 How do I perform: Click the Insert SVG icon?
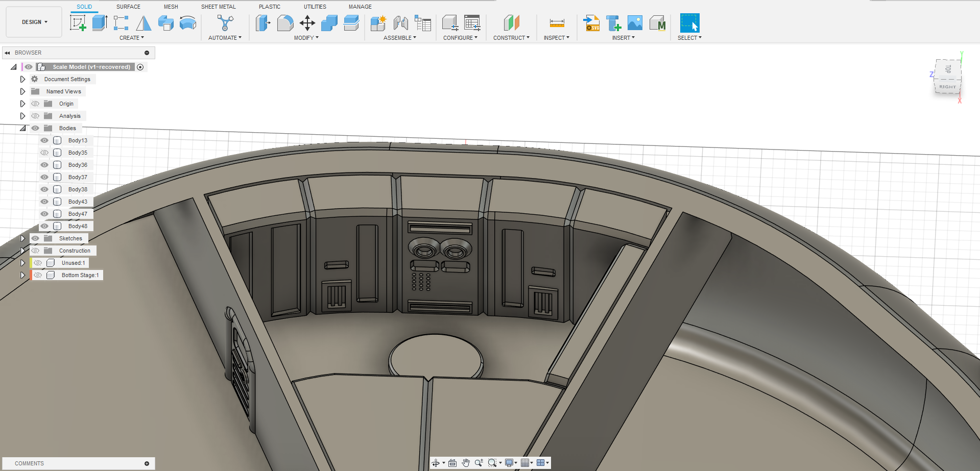(592, 23)
